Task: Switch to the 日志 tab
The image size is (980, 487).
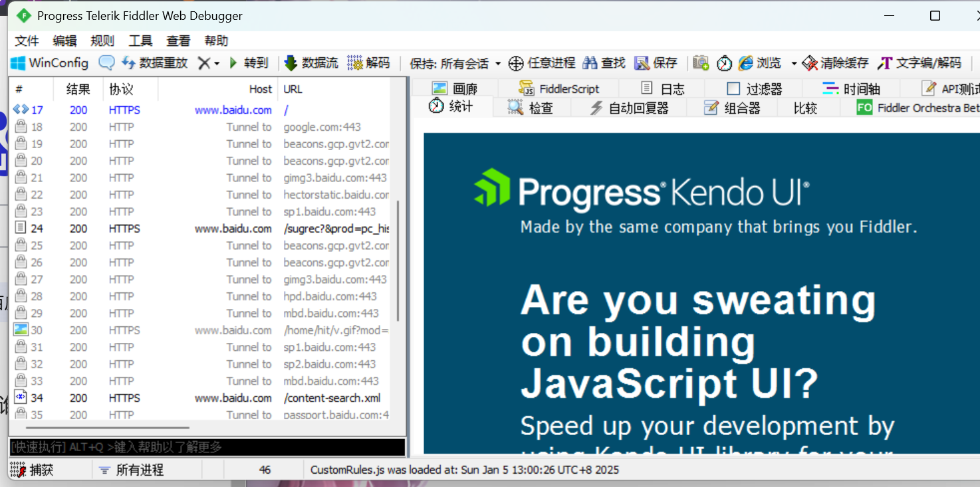Action: (663, 88)
